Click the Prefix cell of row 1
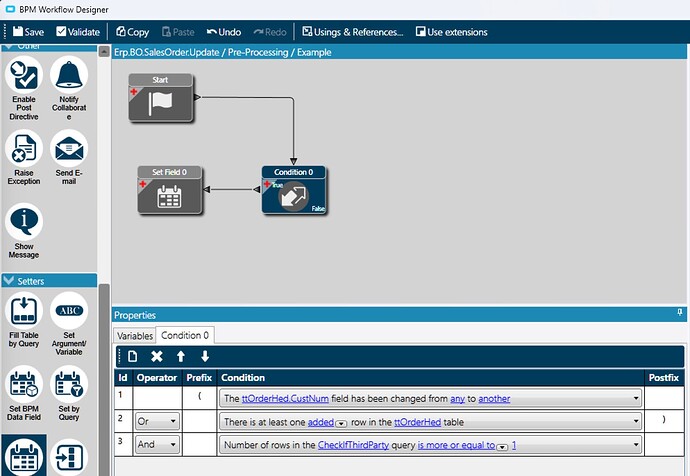The width and height of the screenshot is (690, 476). [x=199, y=398]
